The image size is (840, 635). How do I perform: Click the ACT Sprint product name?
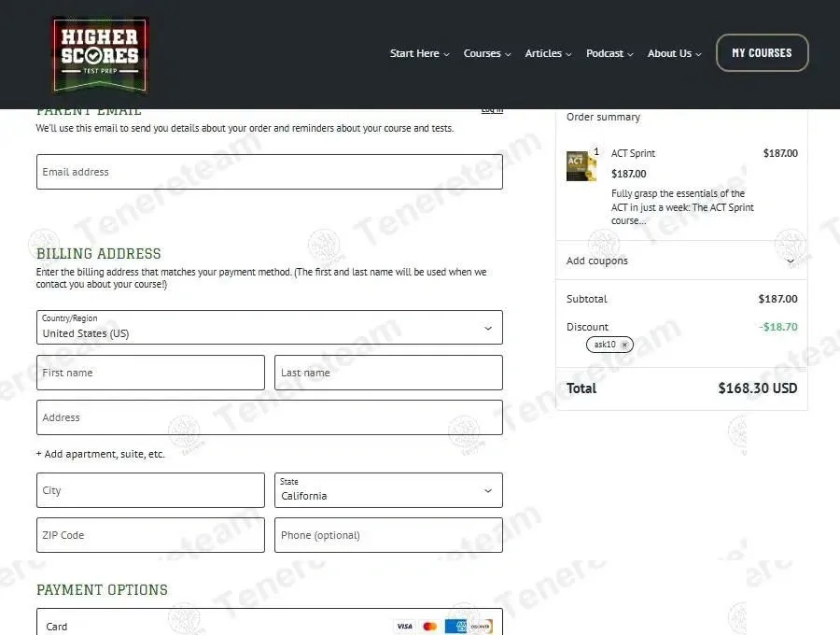point(633,153)
